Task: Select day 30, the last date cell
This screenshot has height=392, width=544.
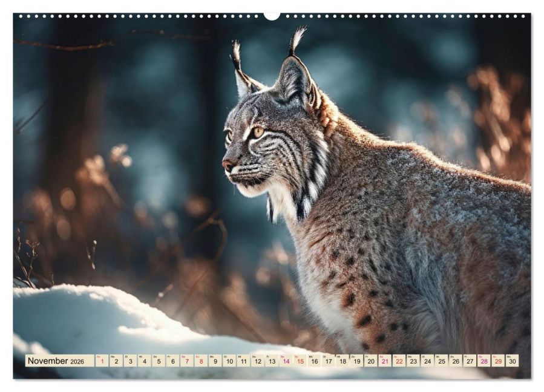Action: pos(513,361)
